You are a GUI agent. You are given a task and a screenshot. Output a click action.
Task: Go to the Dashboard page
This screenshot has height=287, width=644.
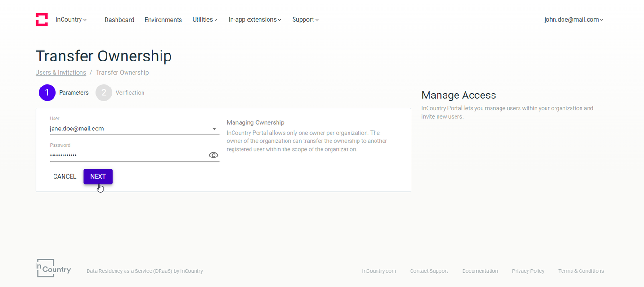(119, 20)
